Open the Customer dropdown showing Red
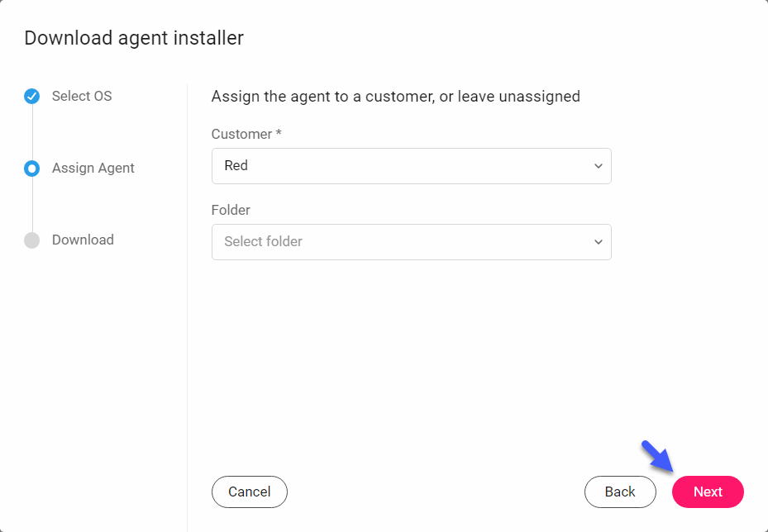The height and width of the screenshot is (532, 768). click(x=411, y=166)
